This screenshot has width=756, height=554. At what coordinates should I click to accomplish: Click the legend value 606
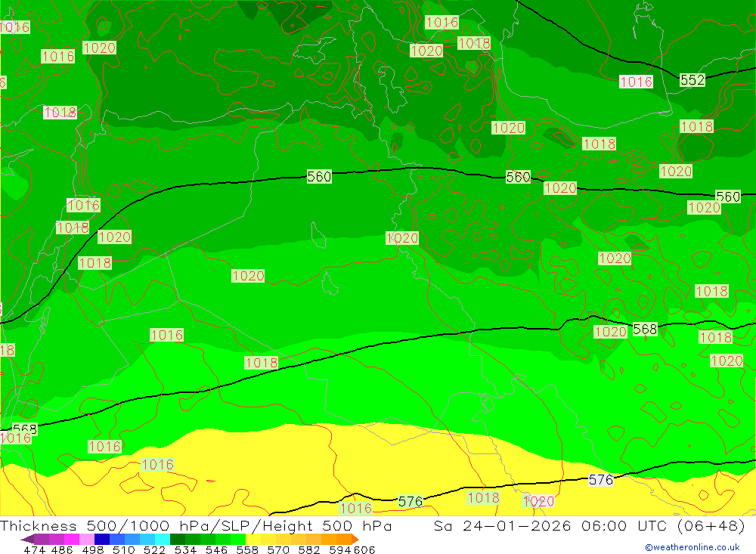click(x=364, y=549)
